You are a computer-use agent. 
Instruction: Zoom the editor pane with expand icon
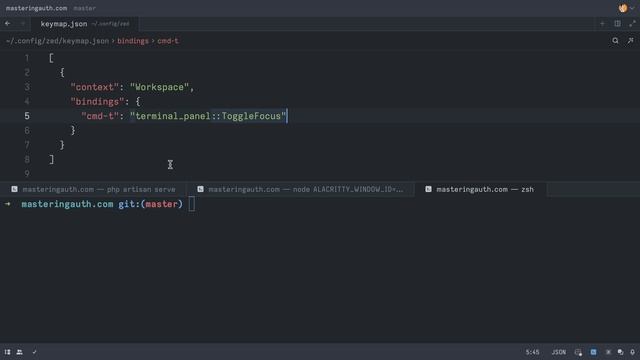(632, 24)
